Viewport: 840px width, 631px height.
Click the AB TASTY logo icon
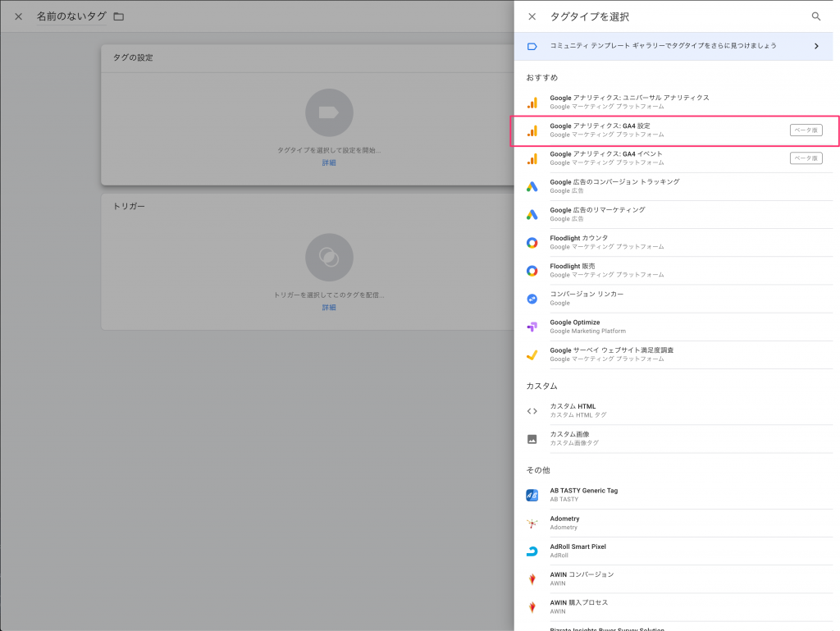pos(532,495)
